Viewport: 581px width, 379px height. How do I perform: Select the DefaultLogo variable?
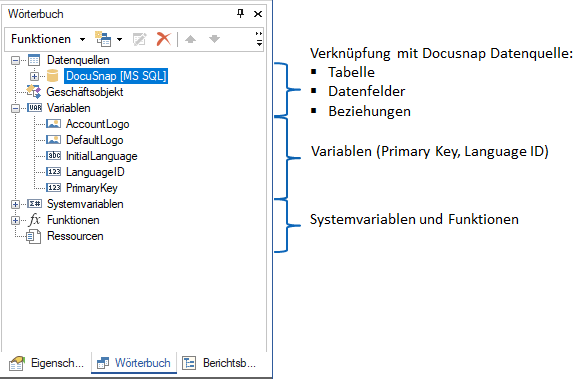(x=94, y=140)
